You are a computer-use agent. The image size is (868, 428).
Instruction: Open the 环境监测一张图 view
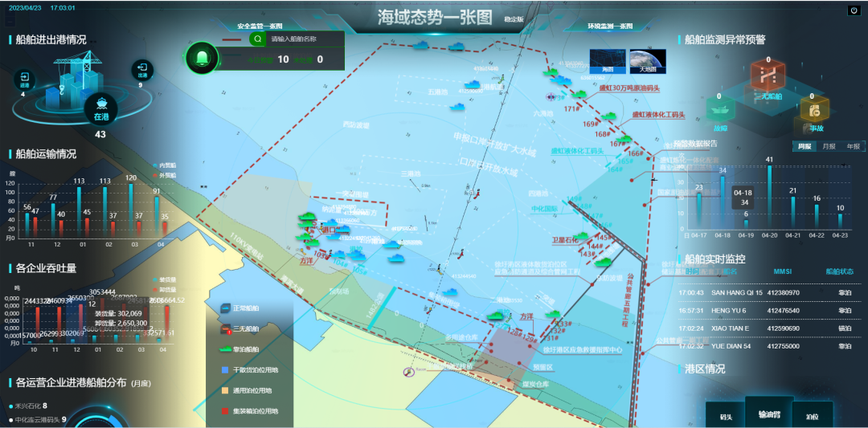point(609,26)
